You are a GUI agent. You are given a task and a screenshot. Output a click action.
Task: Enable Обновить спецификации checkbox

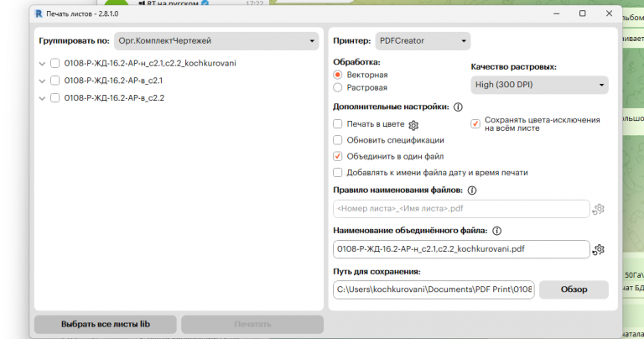click(x=338, y=140)
